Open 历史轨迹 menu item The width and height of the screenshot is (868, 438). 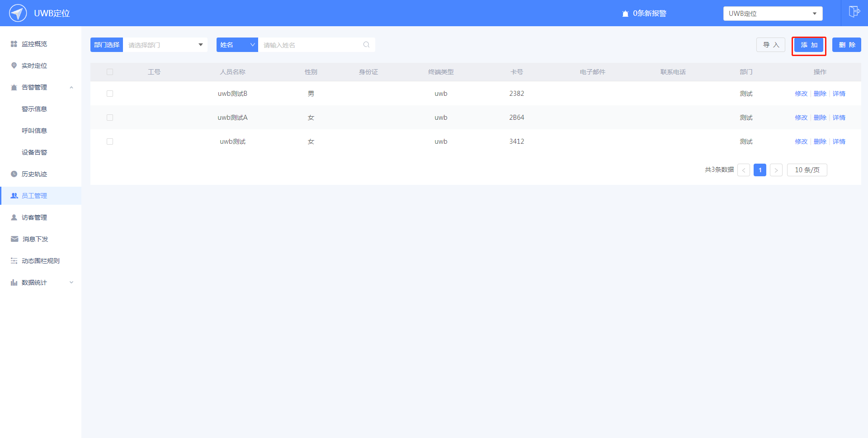tap(41, 174)
